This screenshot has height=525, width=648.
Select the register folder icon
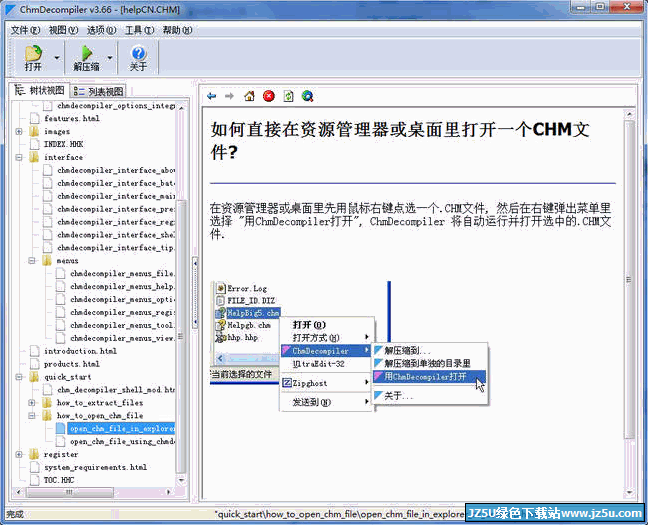coord(34,454)
